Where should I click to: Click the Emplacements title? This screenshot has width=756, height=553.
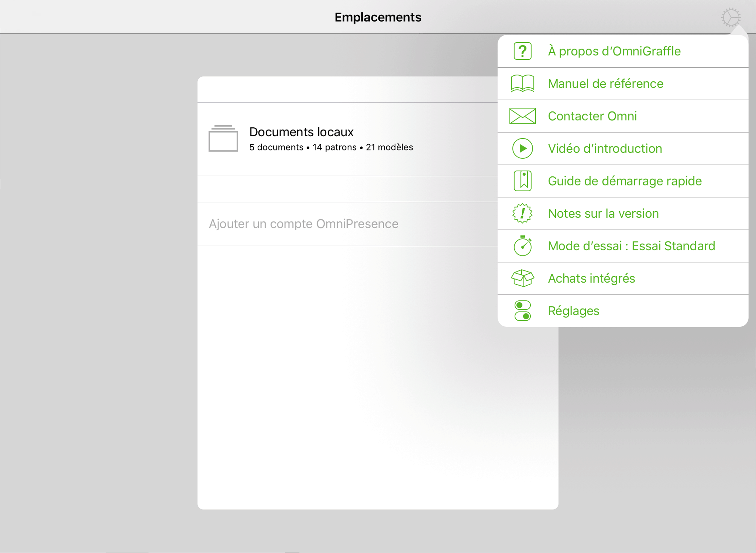pos(378,17)
